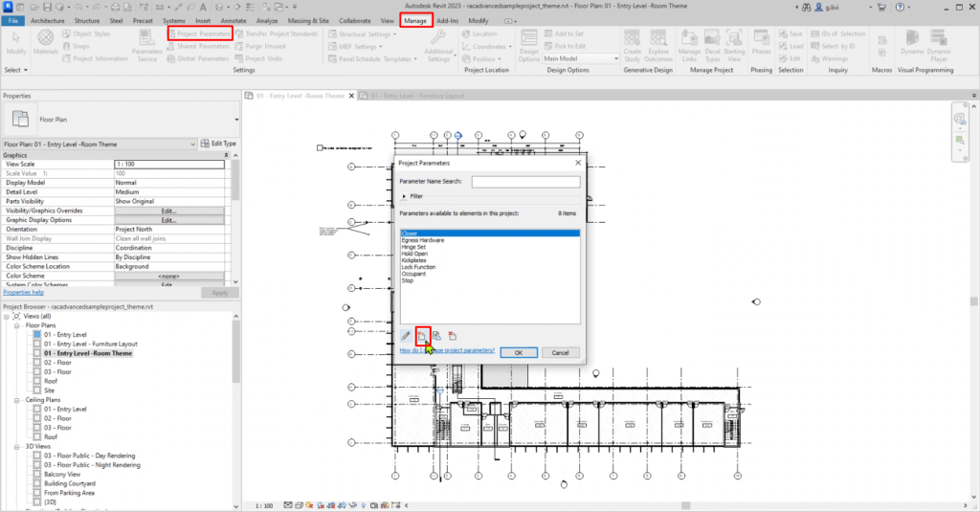Image resolution: width=980 pixels, height=512 pixels.
Task: Click OK in Project Parameters dialog
Action: [x=518, y=352]
